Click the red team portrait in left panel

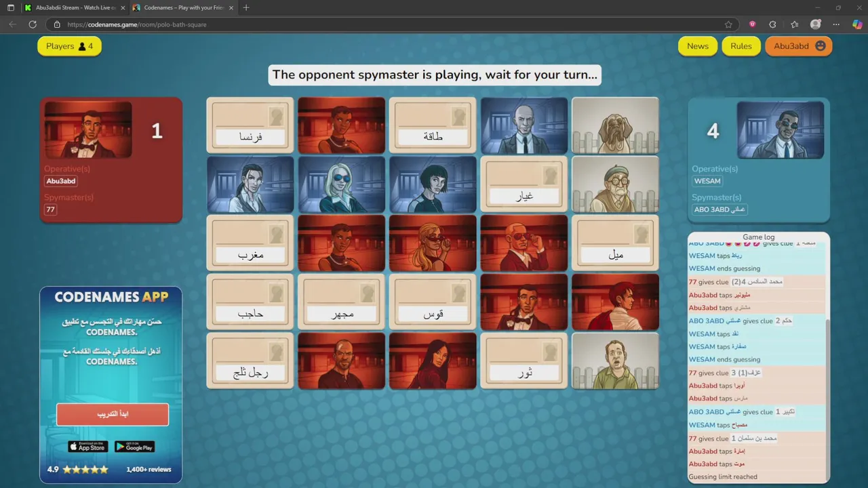[88, 130]
